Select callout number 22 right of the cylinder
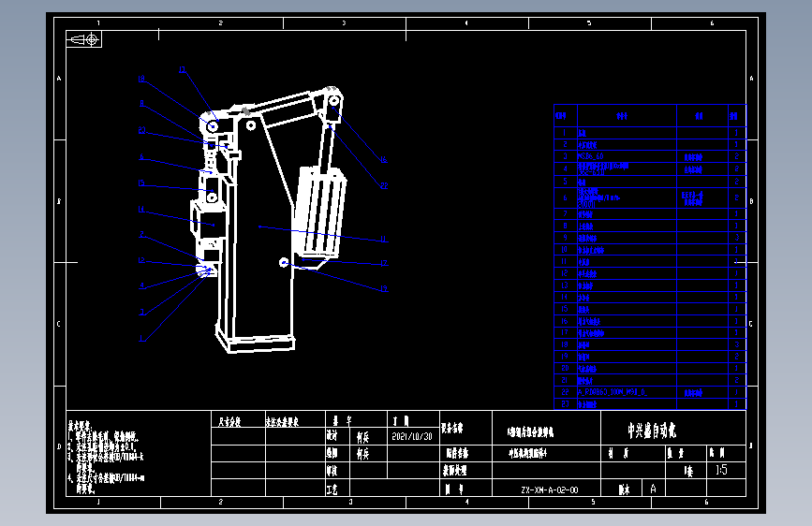This screenshot has height=526, width=812. point(384,186)
